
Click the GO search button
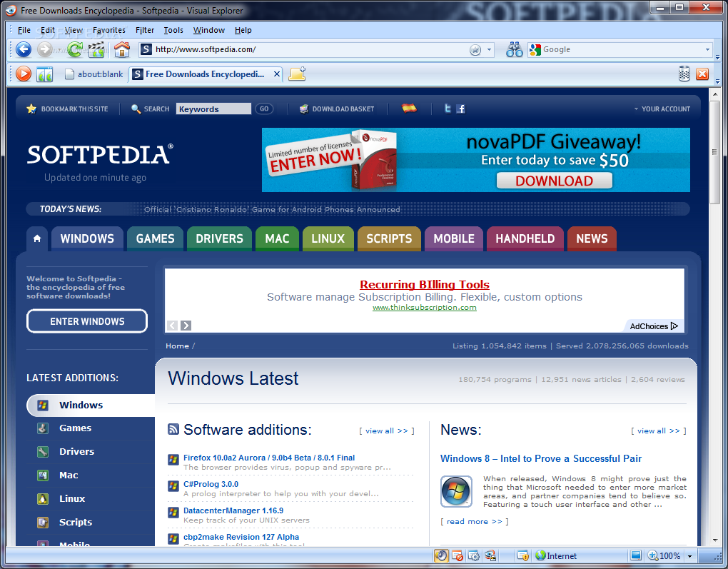click(x=264, y=109)
